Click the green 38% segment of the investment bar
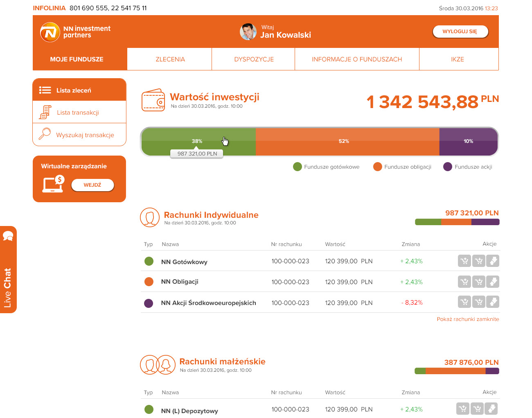This screenshot has height=418, width=532. (x=198, y=141)
